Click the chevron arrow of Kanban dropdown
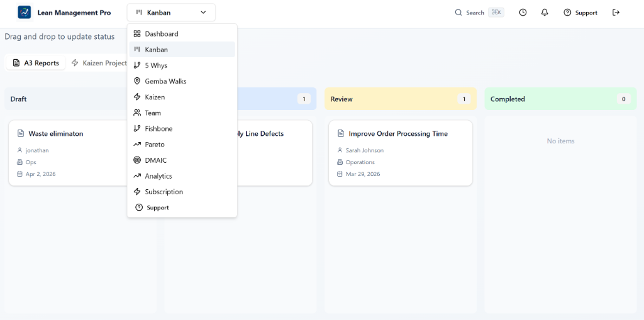This screenshot has height=320, width=644. 203,13
